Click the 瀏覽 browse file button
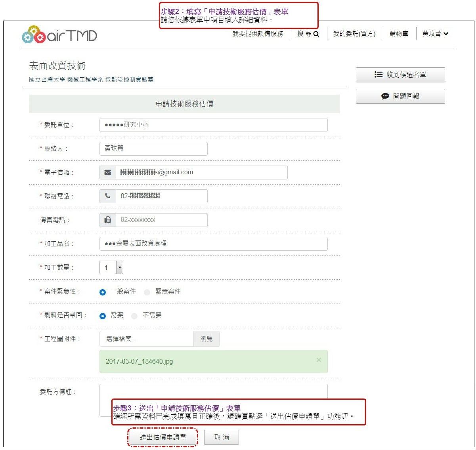476x450 pixels. point(206,339)
